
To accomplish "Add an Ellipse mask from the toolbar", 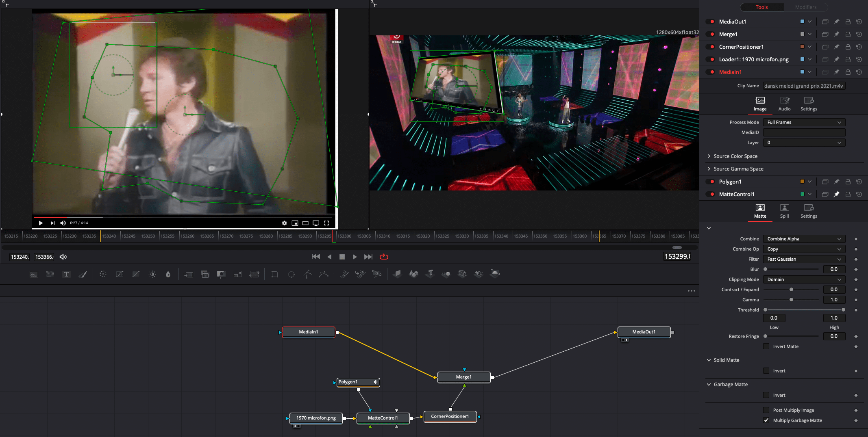I will tap(291, 274).
